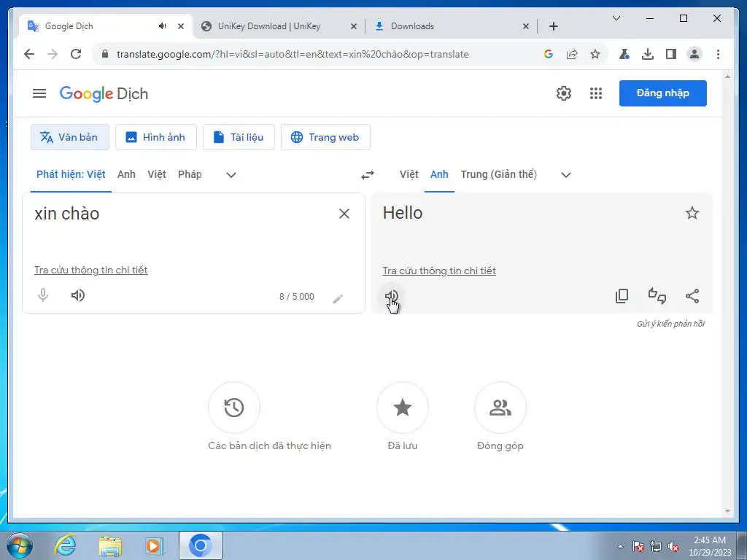Click the Đăng nhập sign-in button

[662, 93]
